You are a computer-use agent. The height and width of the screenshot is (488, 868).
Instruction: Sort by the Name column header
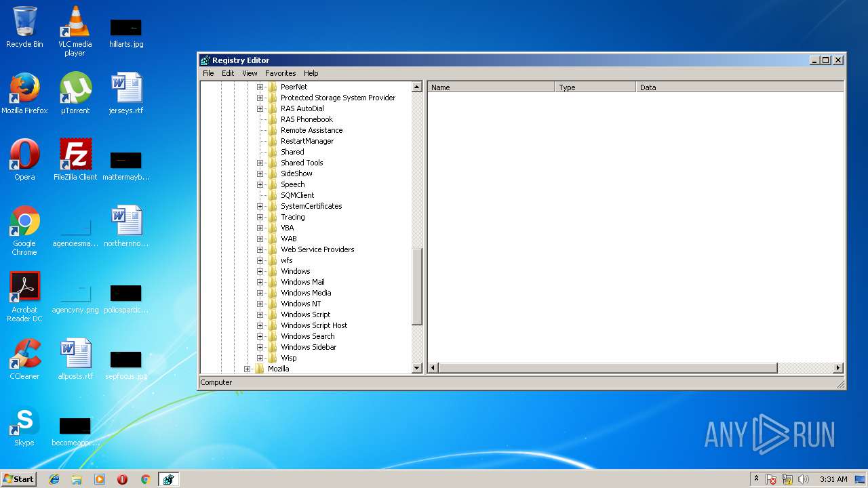491,87
